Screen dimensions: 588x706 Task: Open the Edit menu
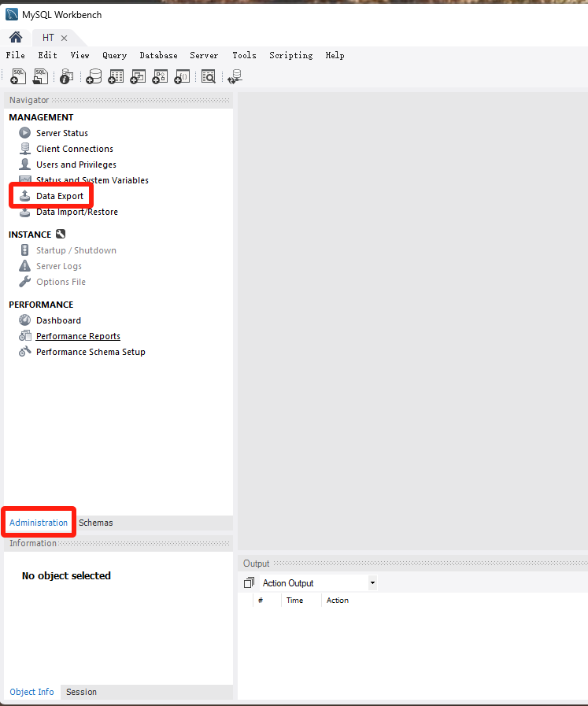(x=48, y=55)
